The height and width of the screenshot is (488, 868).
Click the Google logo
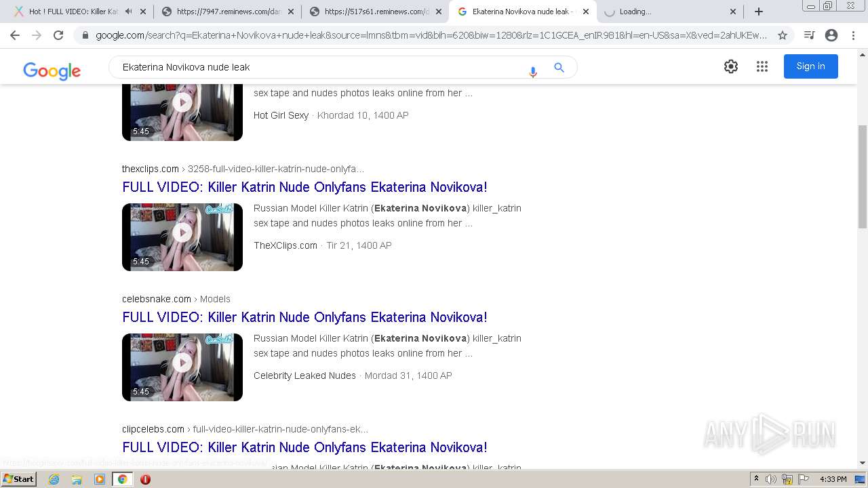click(52, 70)
